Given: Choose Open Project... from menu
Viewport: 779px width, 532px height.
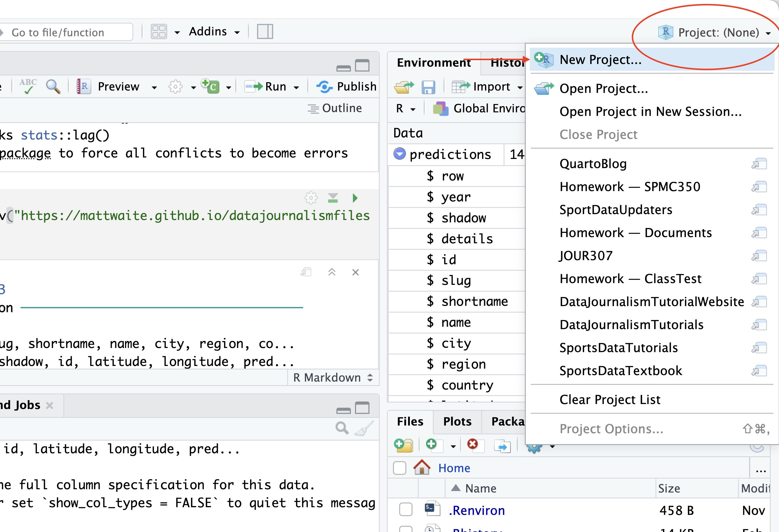Looking at the screenshot, I should 652,88.
